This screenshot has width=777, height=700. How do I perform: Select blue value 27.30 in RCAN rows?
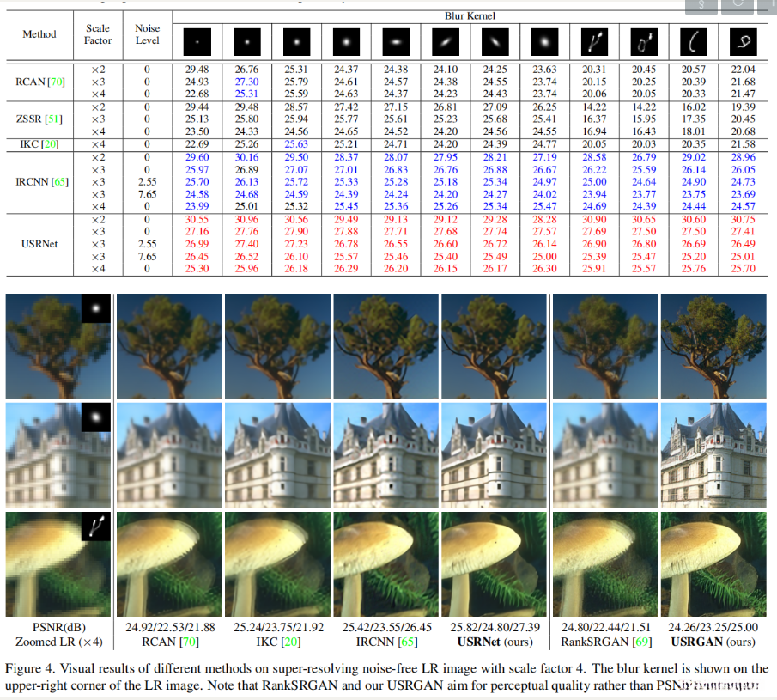coord(246,82)
